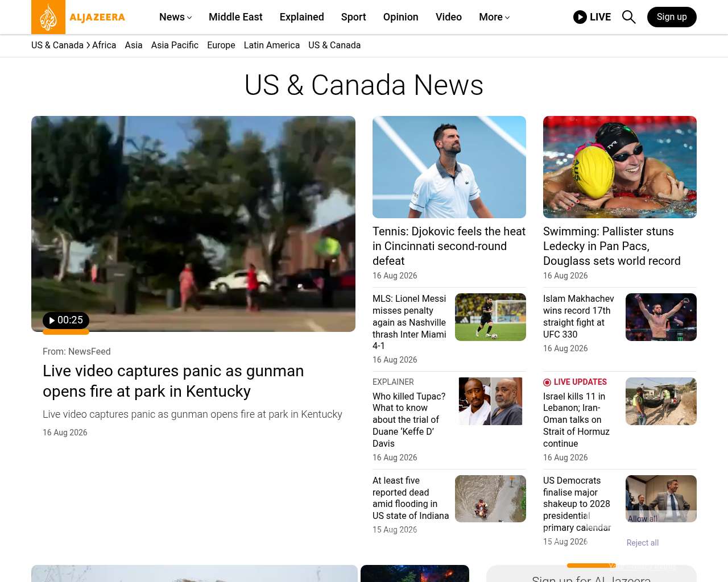728x582 pixels.
Task: Click the US & Canada News page heading
Action: coord(364,85)
